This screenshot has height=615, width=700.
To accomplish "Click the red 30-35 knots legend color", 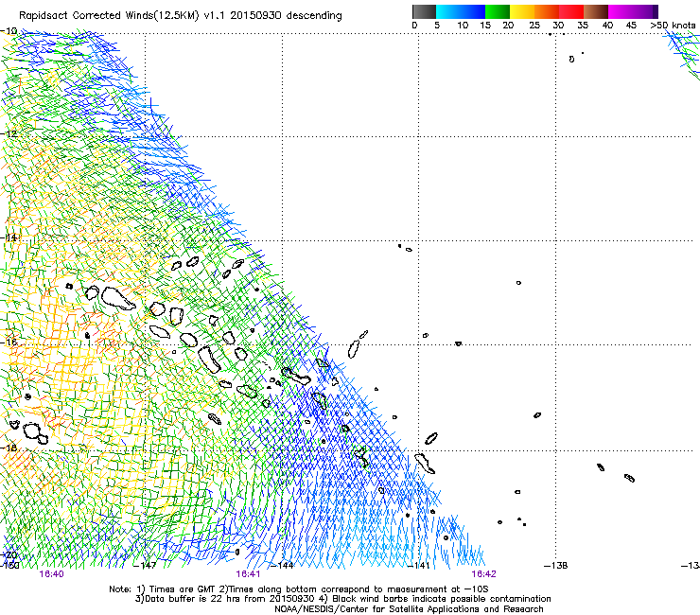I will coord(571,11).
